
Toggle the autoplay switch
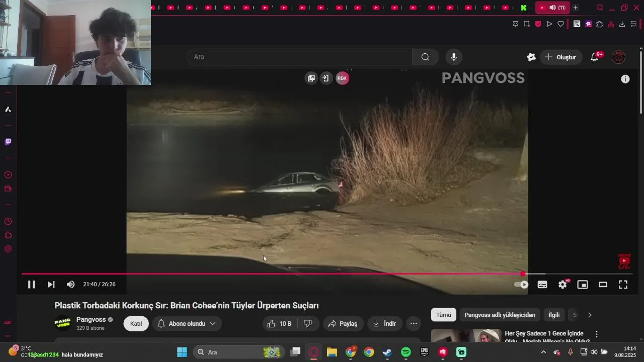click(521, 285)
